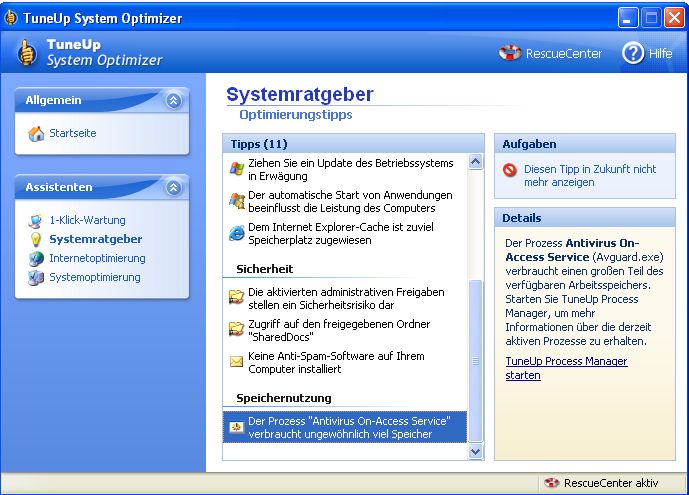Click the tips list scroll down arrow
This screenshot has width=689, height=495.
(x=475, y=452)
